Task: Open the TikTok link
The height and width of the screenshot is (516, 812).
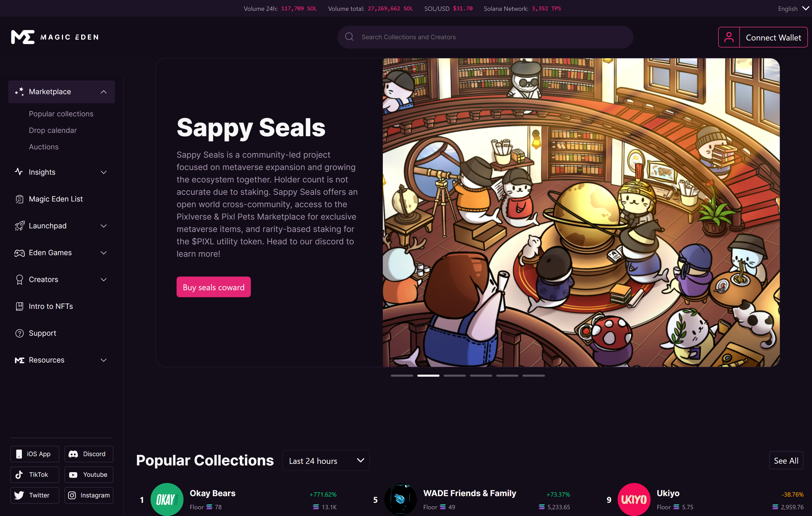Action: [35, 474]
